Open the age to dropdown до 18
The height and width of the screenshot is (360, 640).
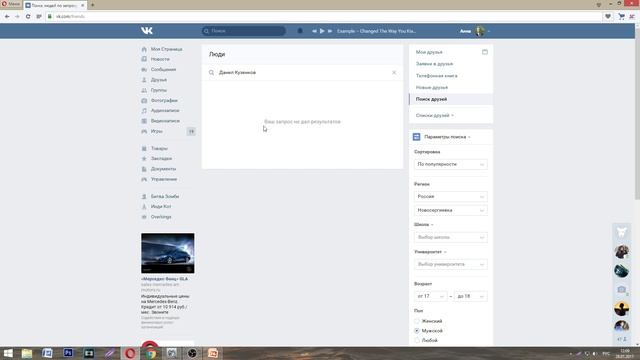471,296
